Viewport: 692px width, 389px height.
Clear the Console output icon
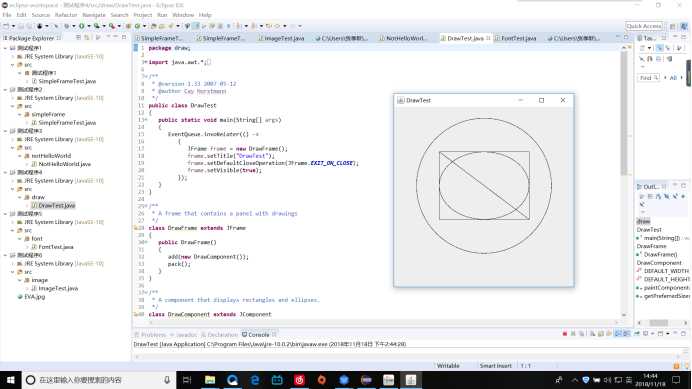click(593, 334)
